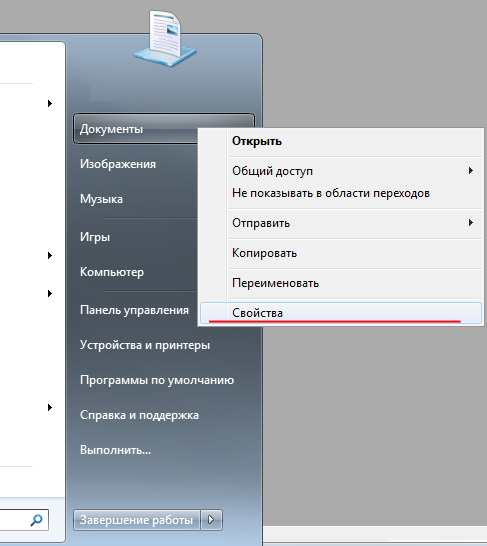
Task: Click the Documents library icon at top
Action: pos(165,38)
